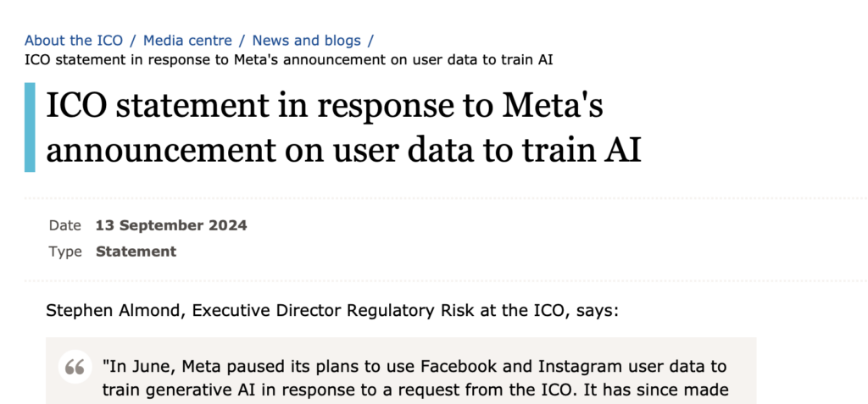Click the dotted divider below the headline
Screen dimensions: 868x404
coord(446,197)
